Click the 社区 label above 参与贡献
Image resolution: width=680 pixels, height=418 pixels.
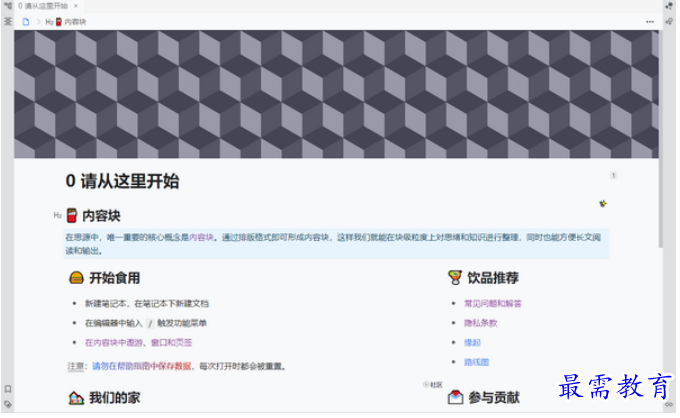(434, 385)
